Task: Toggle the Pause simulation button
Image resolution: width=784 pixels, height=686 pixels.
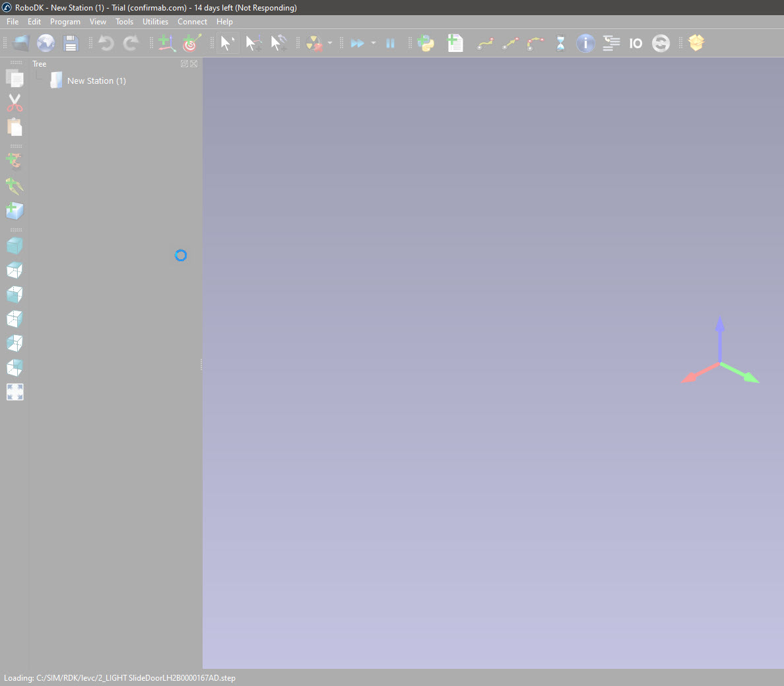Action: click(390, 44)
